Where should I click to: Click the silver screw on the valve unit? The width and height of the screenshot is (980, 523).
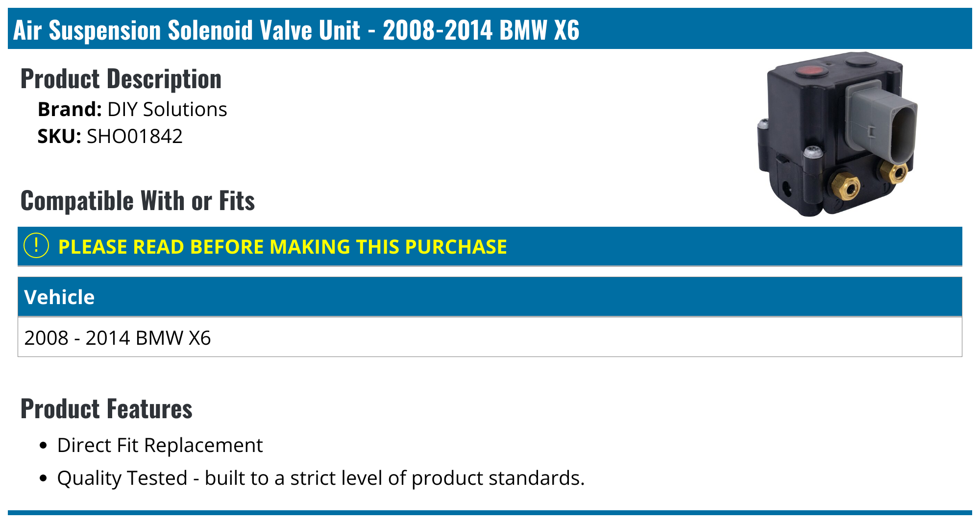[814, 152]
